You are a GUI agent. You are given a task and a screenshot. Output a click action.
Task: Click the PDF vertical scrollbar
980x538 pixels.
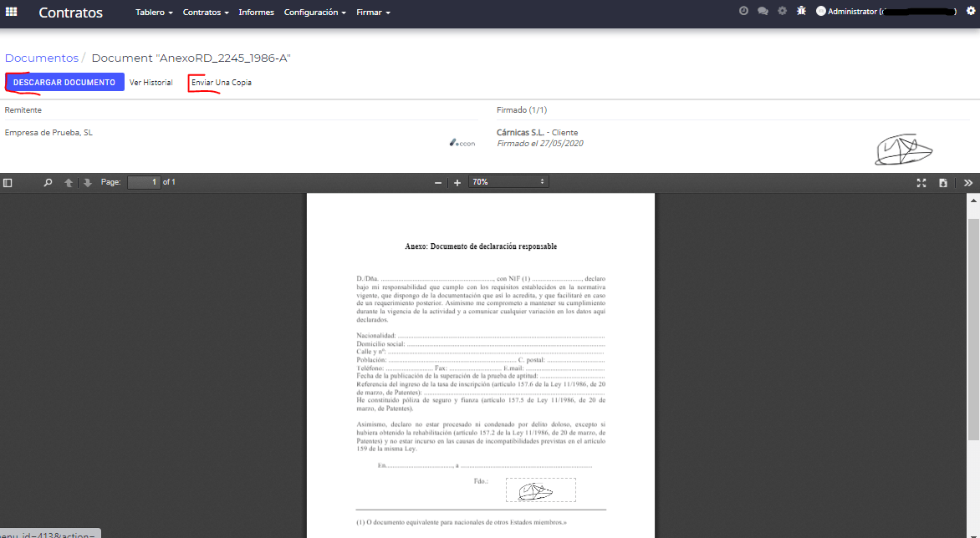pos(973,331)
